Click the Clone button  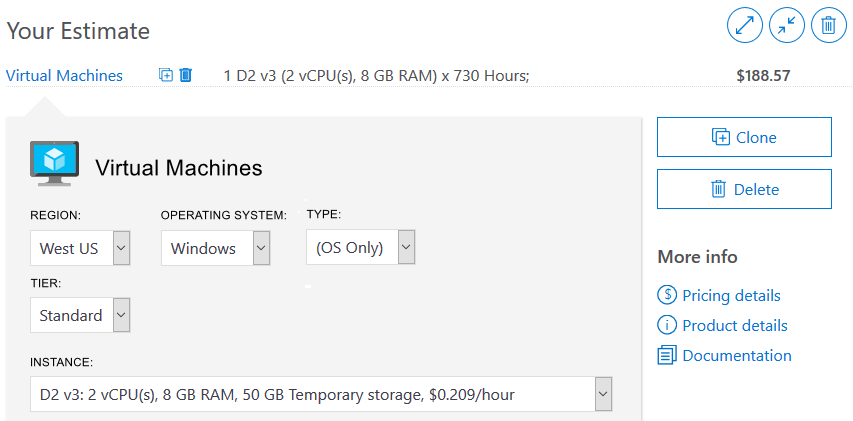point(744,137)
